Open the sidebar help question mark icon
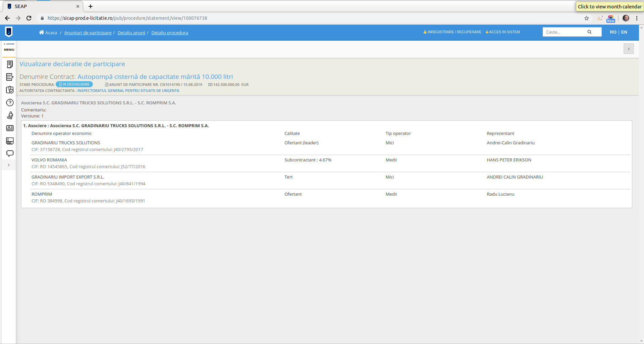Screen dimensions: 644x344 coord(10,103)
